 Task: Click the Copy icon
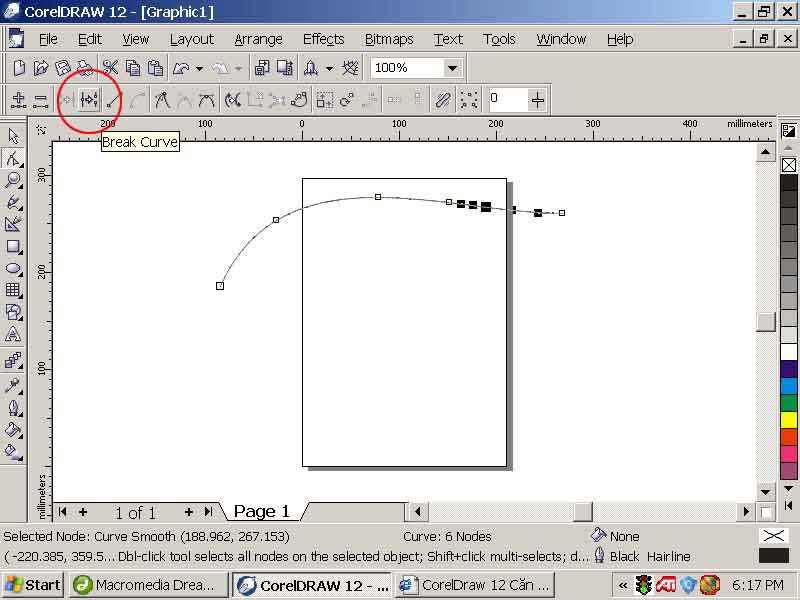coord(133,68)
